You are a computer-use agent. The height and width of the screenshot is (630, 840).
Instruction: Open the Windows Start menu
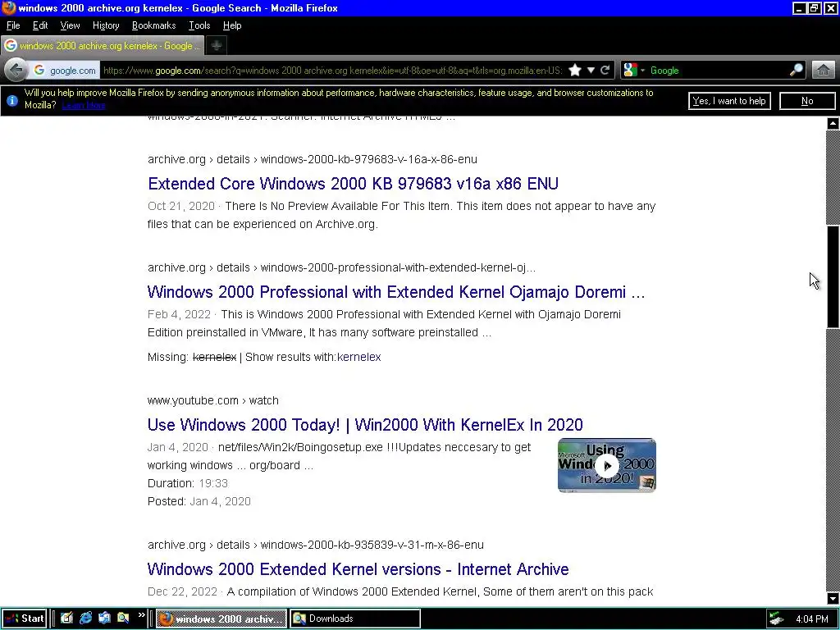pos(24,619)
